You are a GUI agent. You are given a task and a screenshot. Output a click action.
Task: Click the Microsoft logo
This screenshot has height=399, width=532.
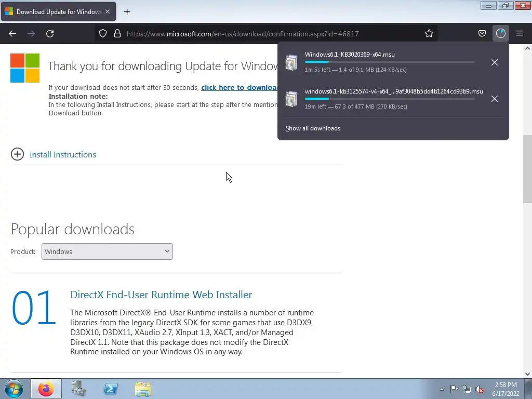tap(25, 68)
